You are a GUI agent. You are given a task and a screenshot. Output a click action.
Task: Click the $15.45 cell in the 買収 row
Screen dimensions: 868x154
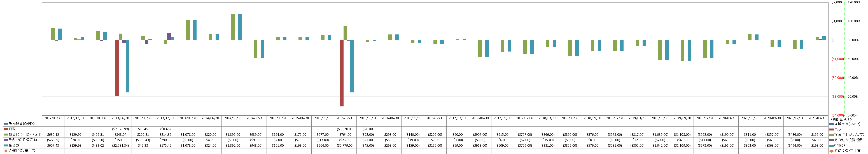[x=143, y=129]
